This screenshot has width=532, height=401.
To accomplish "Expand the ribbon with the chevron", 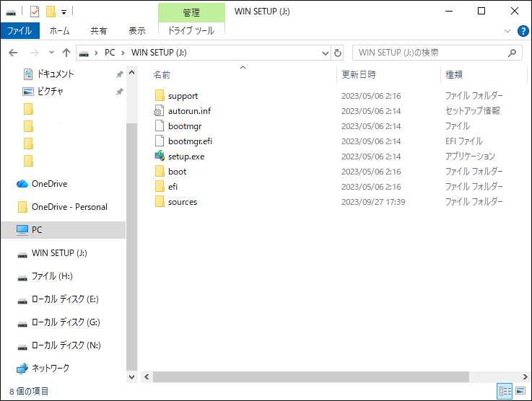I will point(507,31).
